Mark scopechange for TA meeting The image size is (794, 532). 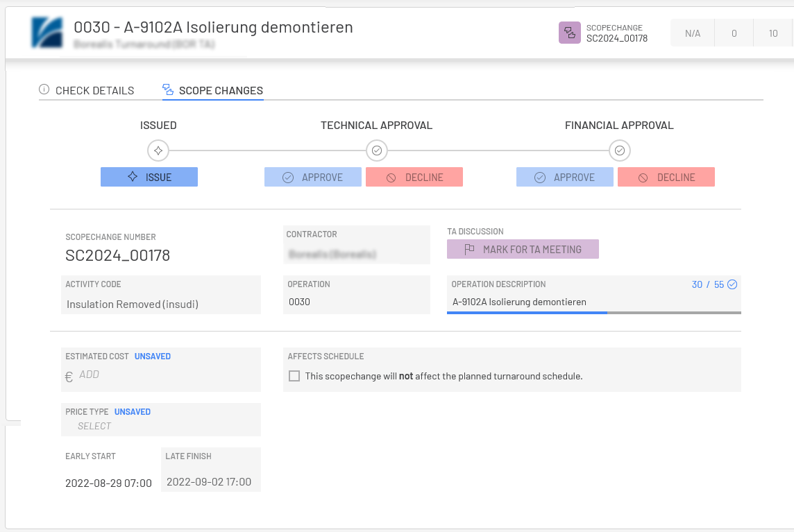pyautogui.click(x=523, y=250)
